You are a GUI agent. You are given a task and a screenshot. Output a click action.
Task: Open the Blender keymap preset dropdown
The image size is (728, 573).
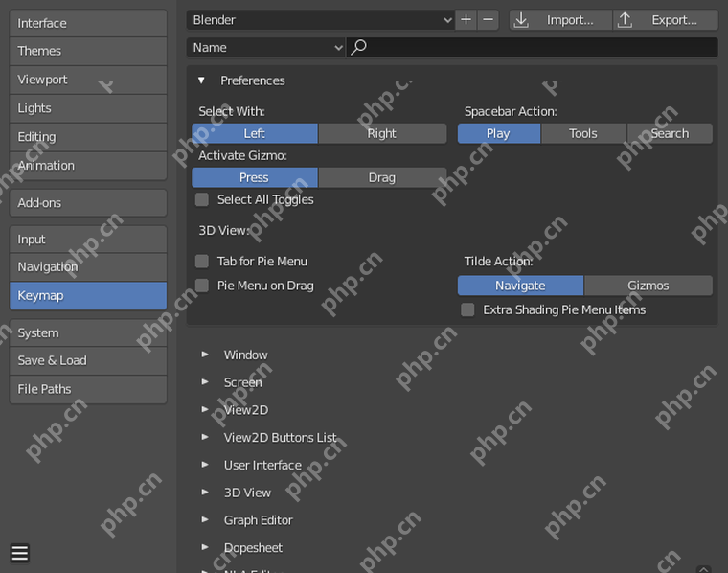click(x=320, y=20)
